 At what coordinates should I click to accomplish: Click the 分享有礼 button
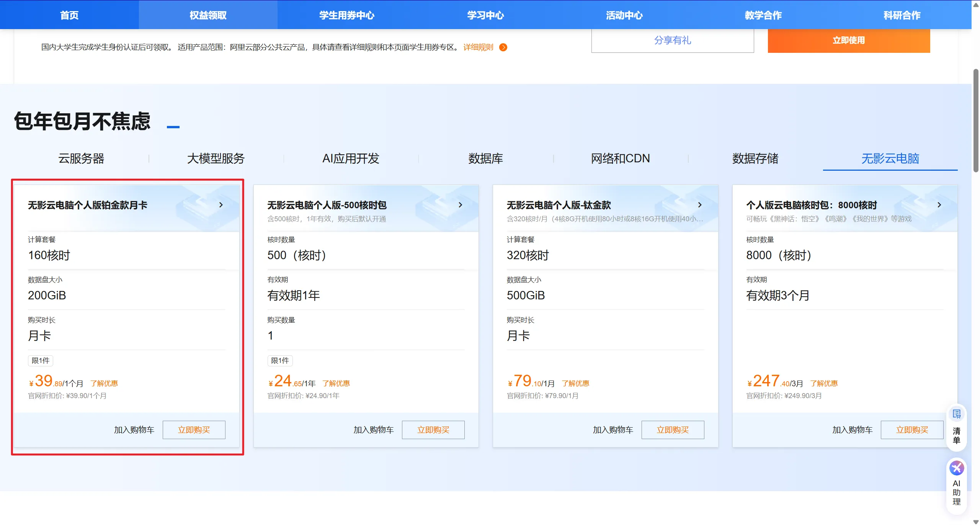(x=672, y=40)
